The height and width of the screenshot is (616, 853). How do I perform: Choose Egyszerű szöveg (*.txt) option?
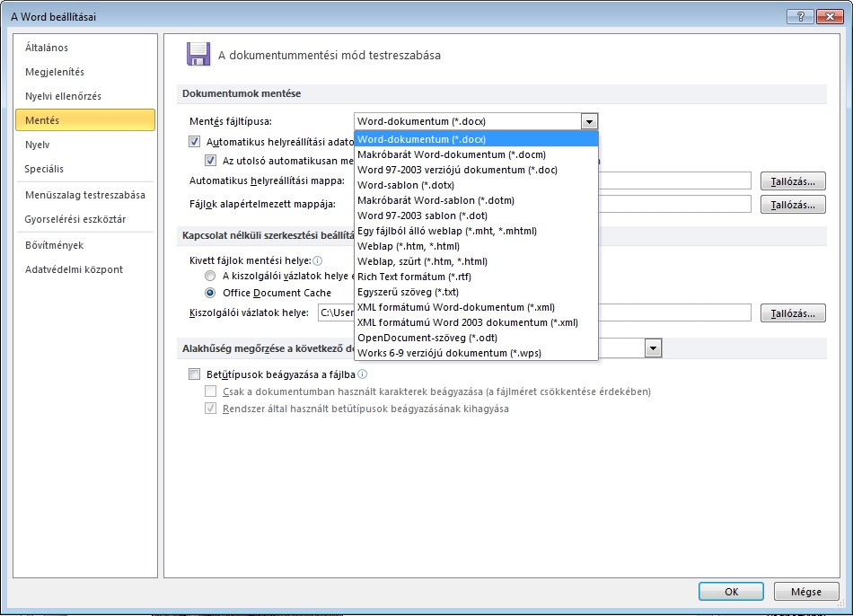(476, 292)
